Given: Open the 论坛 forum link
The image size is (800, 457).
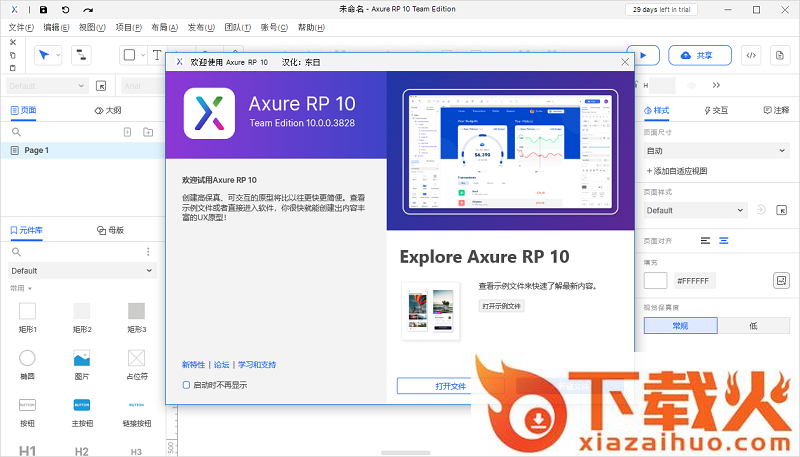Looking at the screenshot, I should [221, 365].
